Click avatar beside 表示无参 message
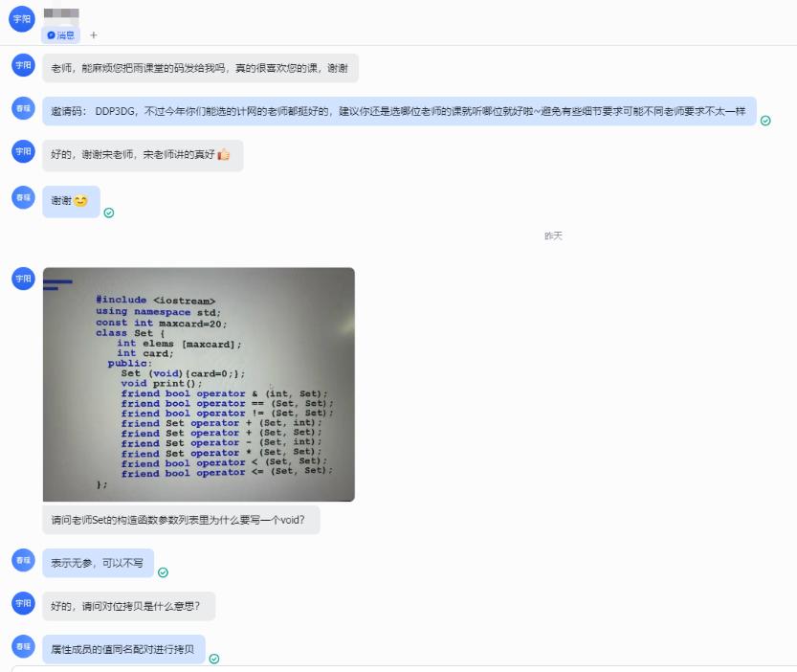 tap(23, 560)
